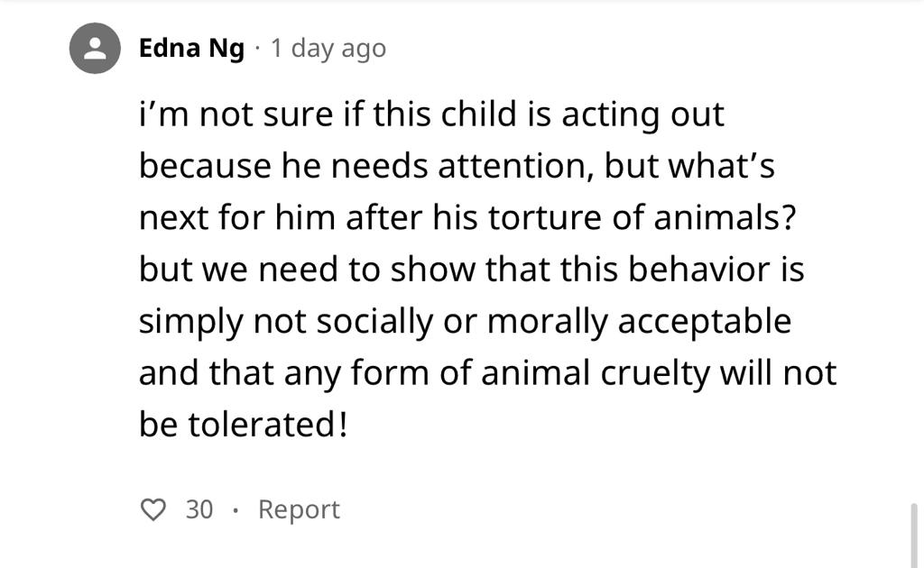Click the like count showing 30

click(x=199, y=509)
